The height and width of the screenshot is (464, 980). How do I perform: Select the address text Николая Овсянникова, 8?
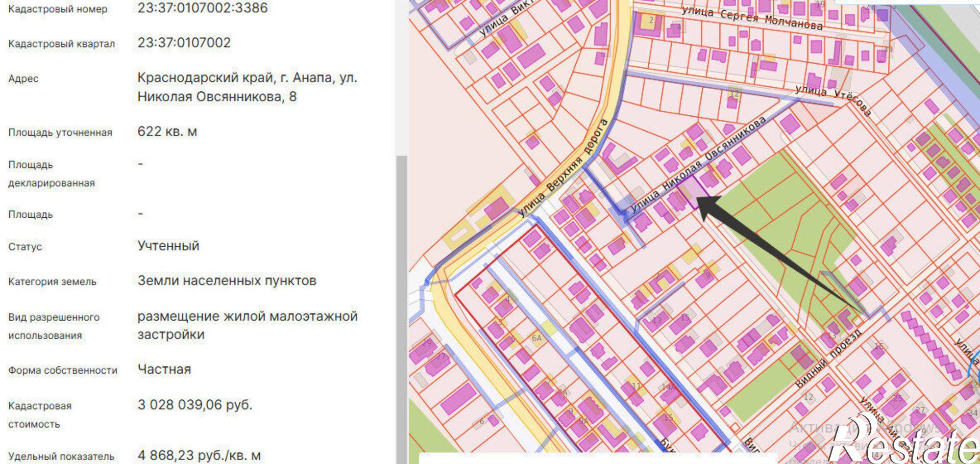point(217,97)
